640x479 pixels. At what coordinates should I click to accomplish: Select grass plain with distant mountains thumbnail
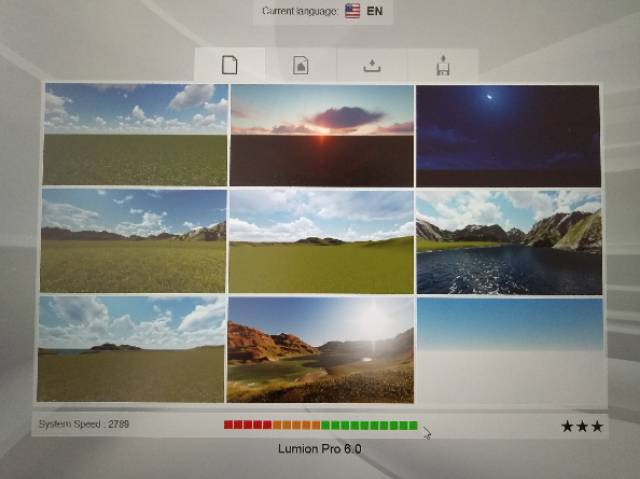tap(133, 240)
